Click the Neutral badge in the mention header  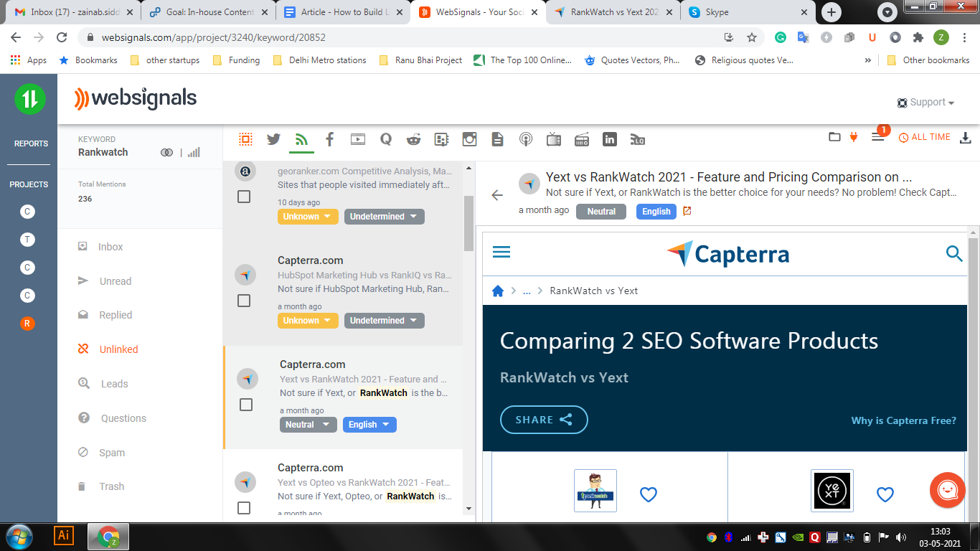[x=601, y=211]
